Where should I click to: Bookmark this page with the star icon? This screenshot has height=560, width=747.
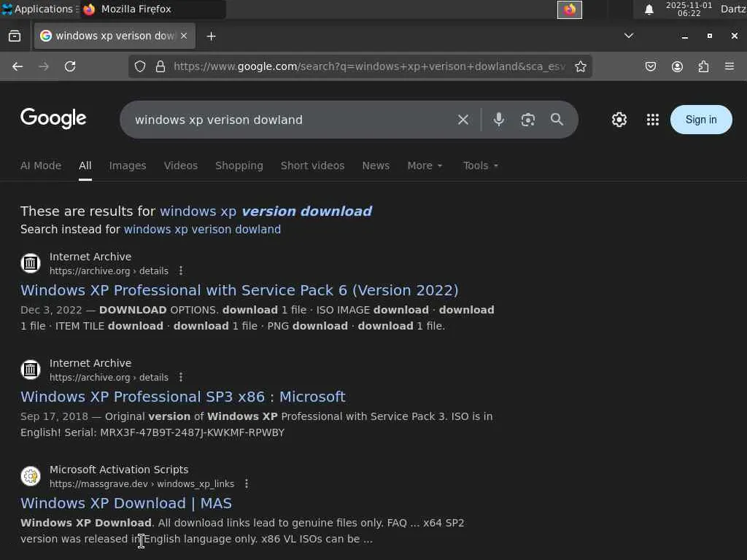581,66
